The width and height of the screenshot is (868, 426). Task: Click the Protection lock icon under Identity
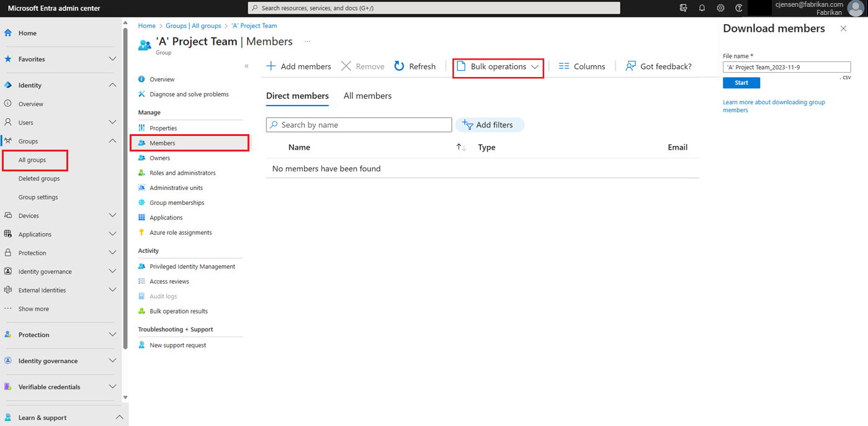[8, 253]
